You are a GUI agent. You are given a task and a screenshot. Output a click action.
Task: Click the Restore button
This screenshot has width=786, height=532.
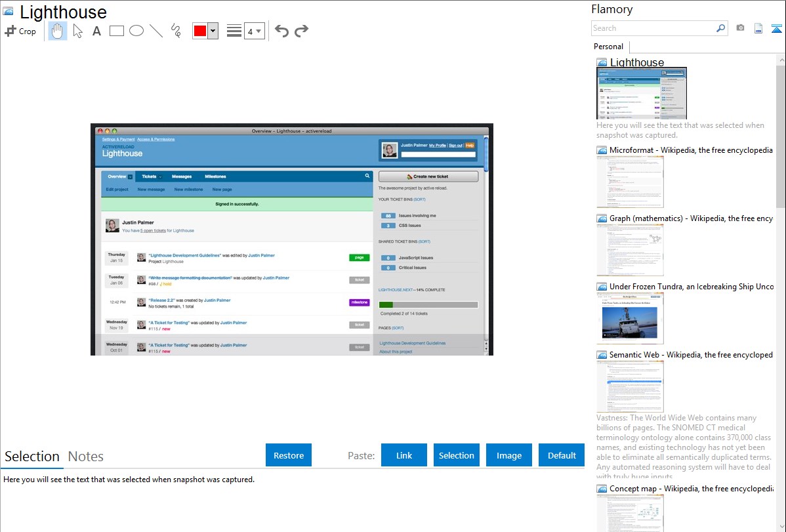(289, 455)
